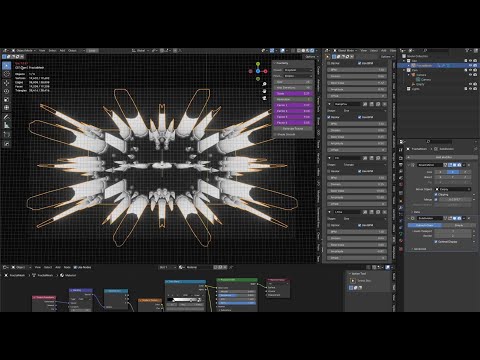480x360 pixels.
Task: Click the Add Modifier button
Action: (443, 157)
